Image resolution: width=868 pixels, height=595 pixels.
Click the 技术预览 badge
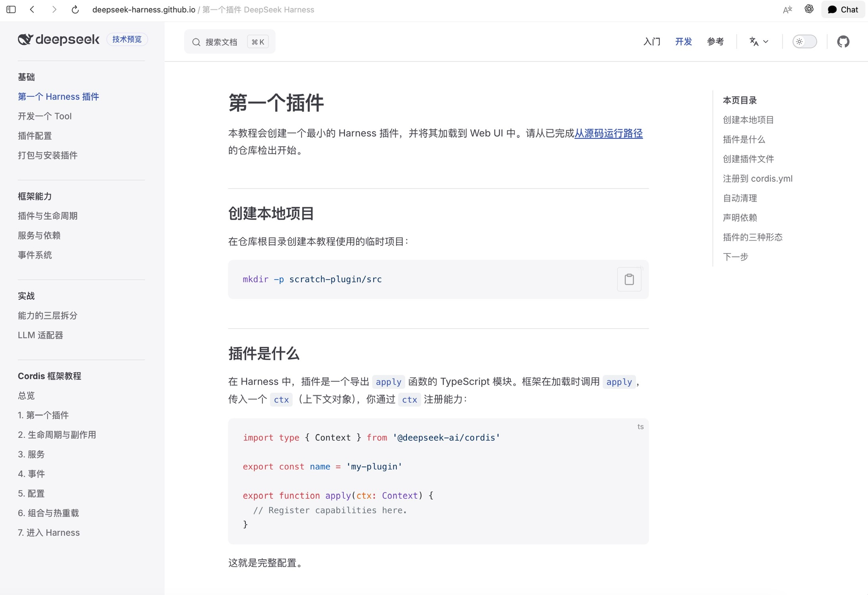pos(127,39)
